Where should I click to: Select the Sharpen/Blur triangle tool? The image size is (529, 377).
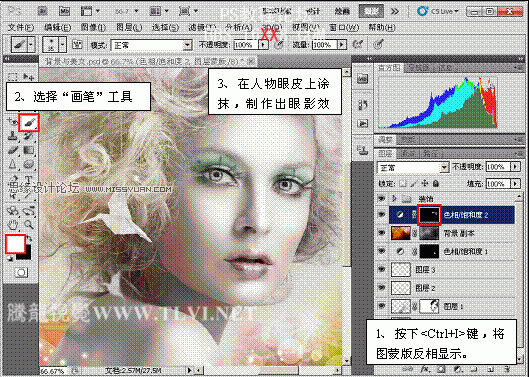tap(12, 164)
